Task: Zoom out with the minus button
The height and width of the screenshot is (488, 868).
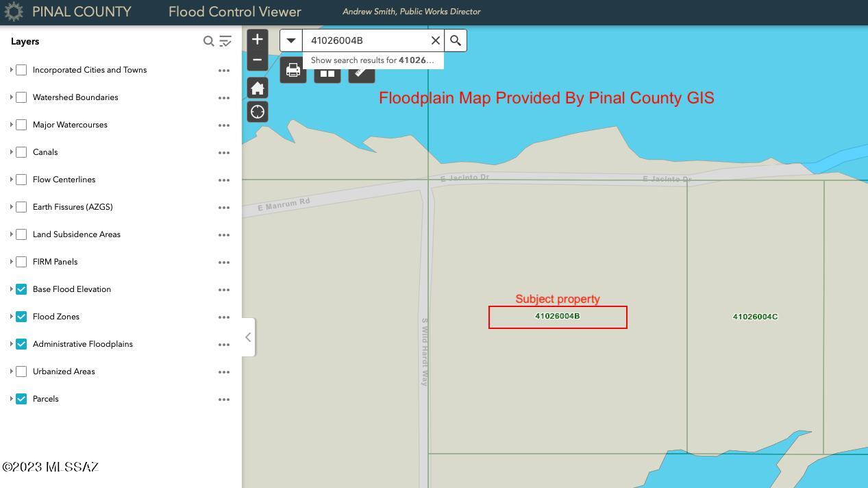Action: coord(257,60)
